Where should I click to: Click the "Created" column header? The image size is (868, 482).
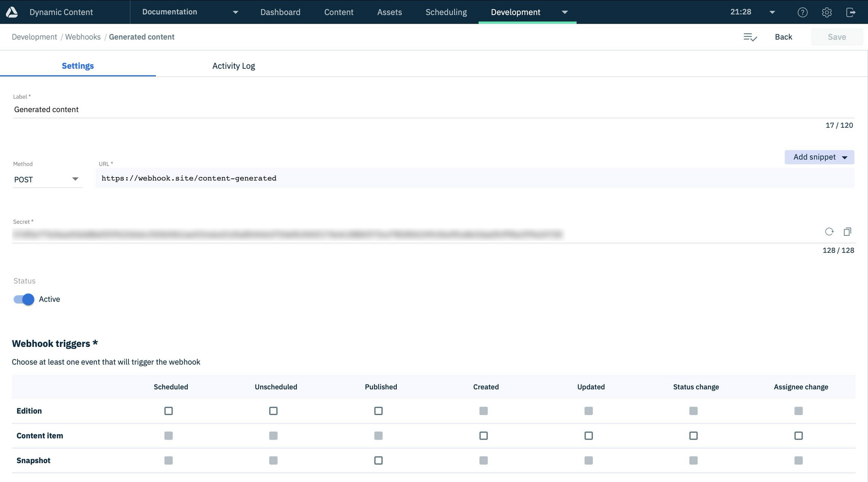pyautogui.click(x=486, y=387)
